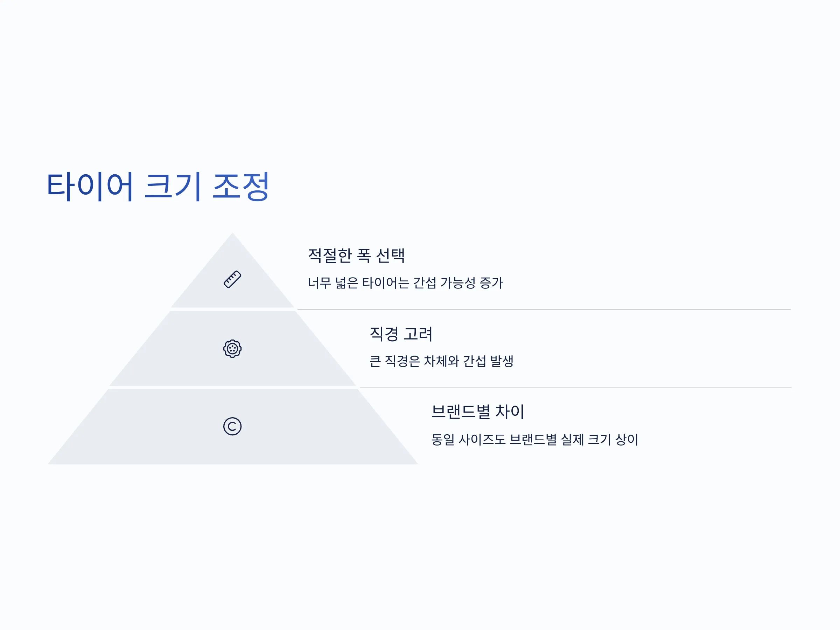
Task: Select the tire gear icon in middle tier
Action: point(232,348)
